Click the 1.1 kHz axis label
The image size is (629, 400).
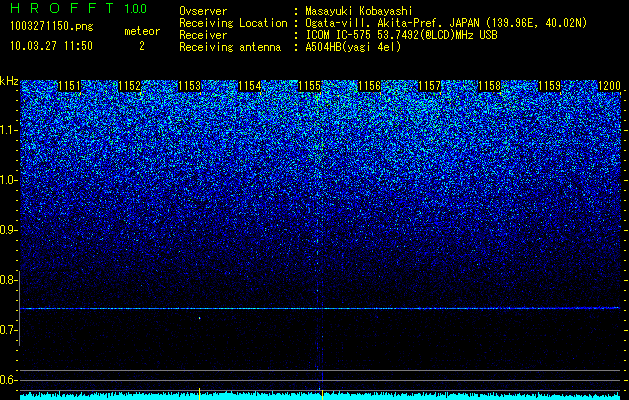click(9, 130)
